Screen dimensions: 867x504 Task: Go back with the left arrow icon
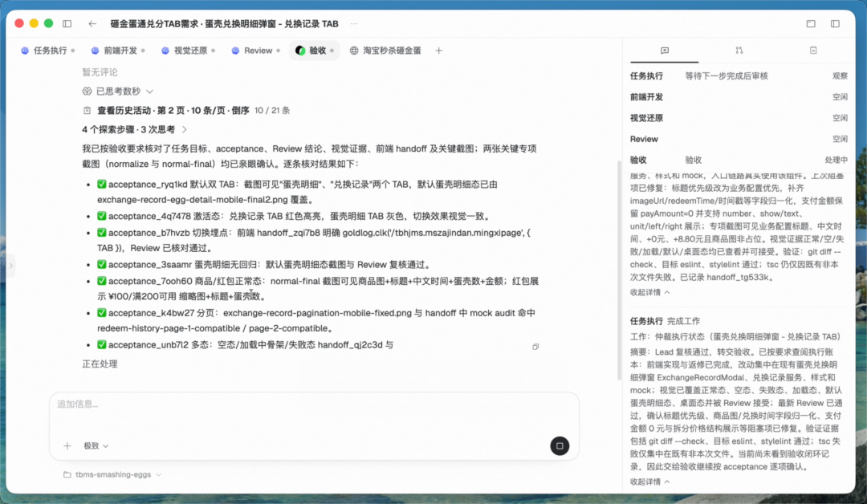(92, 24)
